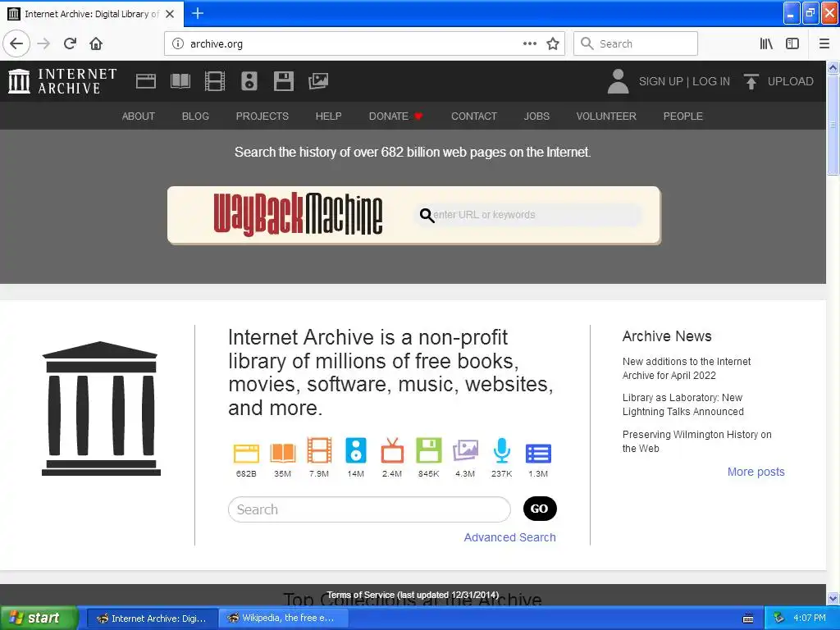The height and width of the screenshot is (630, 840).
Task: Show site information icon in address bar
Action: click(x=177, y=43)
